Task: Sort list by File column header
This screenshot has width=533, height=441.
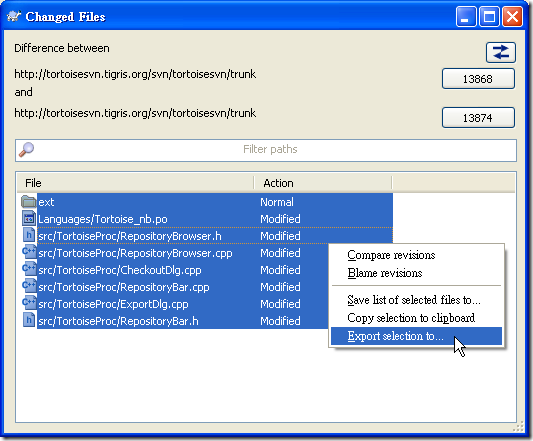Action: pos(135,183)
